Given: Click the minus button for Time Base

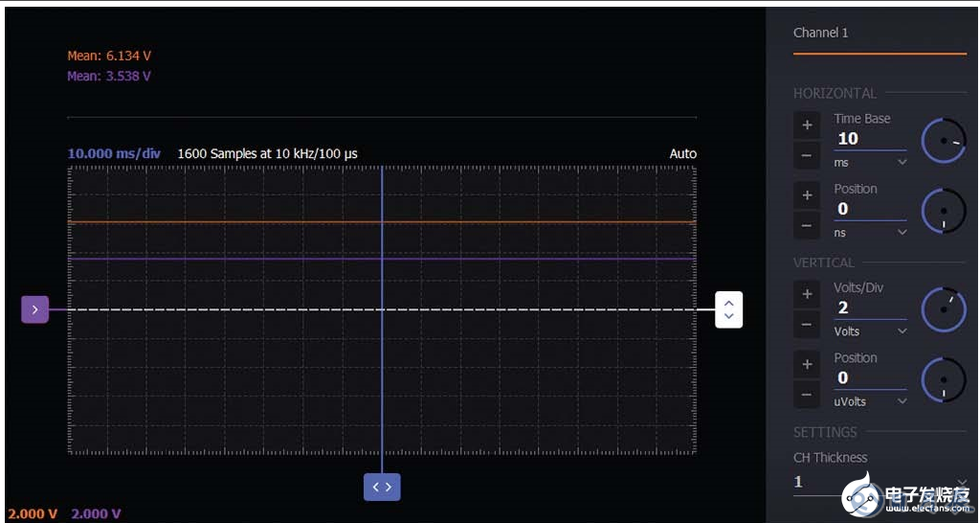Looking at the screenshot, I should (807, 155).
